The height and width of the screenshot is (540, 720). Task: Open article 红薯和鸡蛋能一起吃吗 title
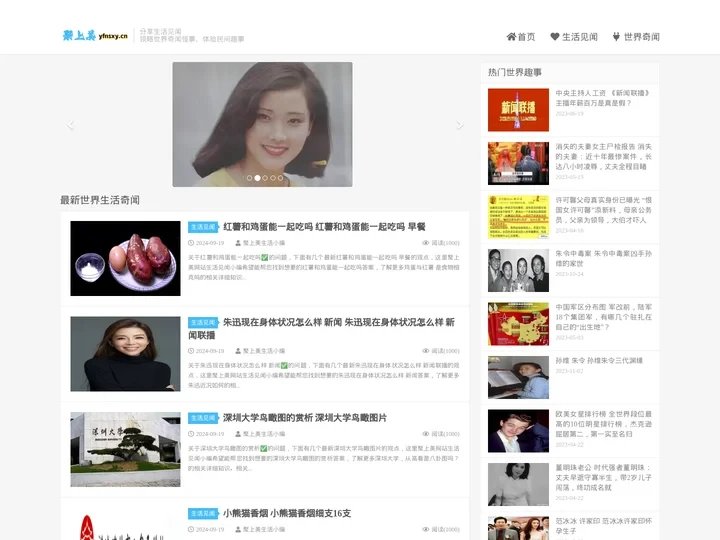324,227
